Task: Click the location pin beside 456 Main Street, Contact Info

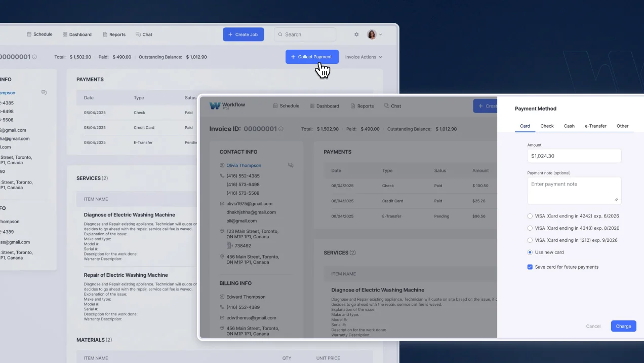Action: click(222, 257)
